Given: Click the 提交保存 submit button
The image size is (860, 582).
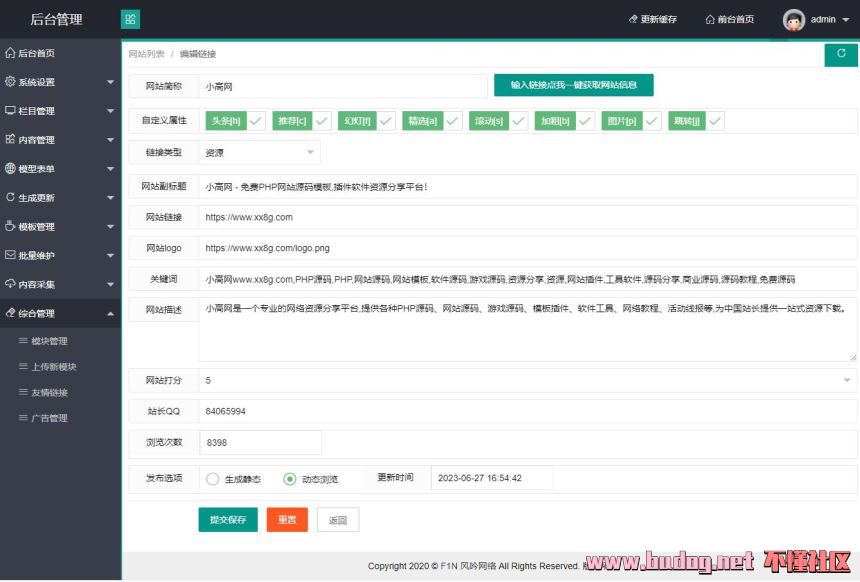Looking at the screenshot, I should pyautogui.click(x=227, y=520).
